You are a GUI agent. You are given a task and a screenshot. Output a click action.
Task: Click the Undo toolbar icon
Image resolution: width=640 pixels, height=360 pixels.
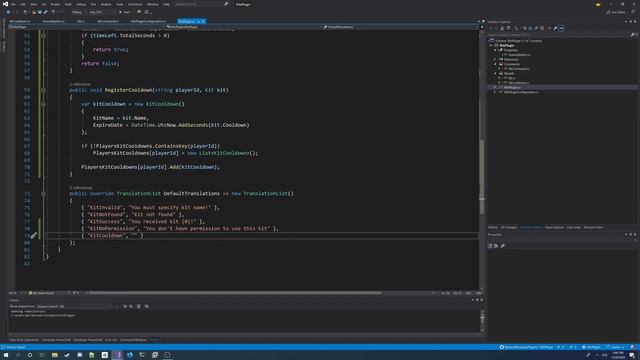pyautogui.click(x=53, y=12)
